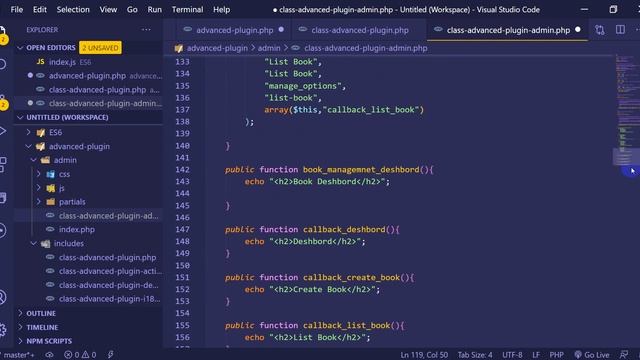The width and height of the screenshot is (640, 360).
Task: Open class-advanced-plugin-i18... file
Action: (89, 299)
